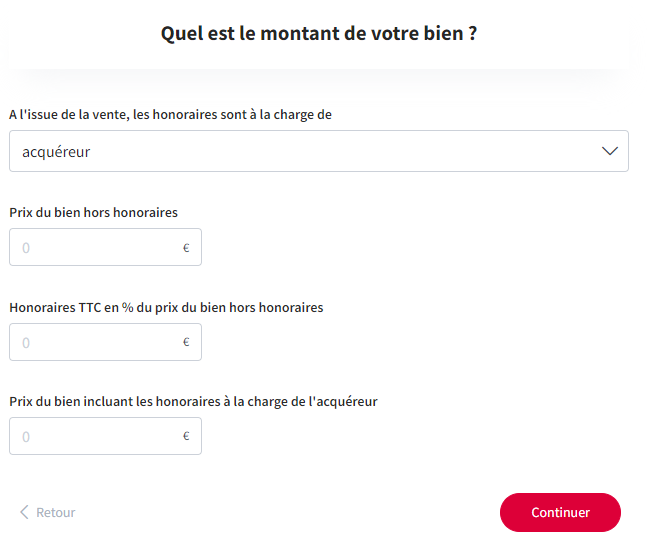Click euro symbol in price including fees field
The height and width of the screenshot is (552, 647).
click(x=186, y=437)
